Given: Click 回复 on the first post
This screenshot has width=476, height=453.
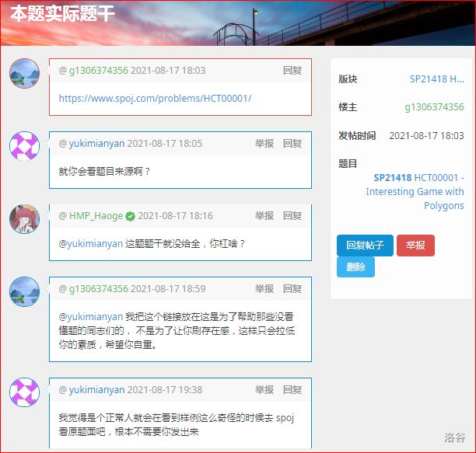Looking at the screenshot, I should click(292, 71).
